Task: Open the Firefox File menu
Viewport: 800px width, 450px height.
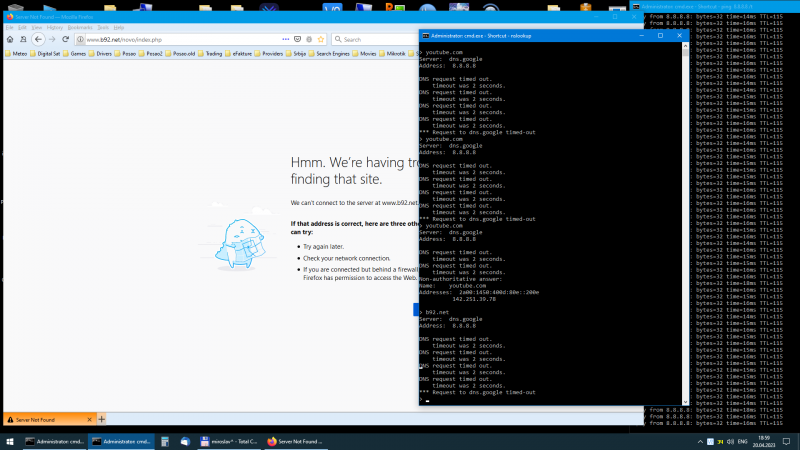Action: [x=10, y=28]
